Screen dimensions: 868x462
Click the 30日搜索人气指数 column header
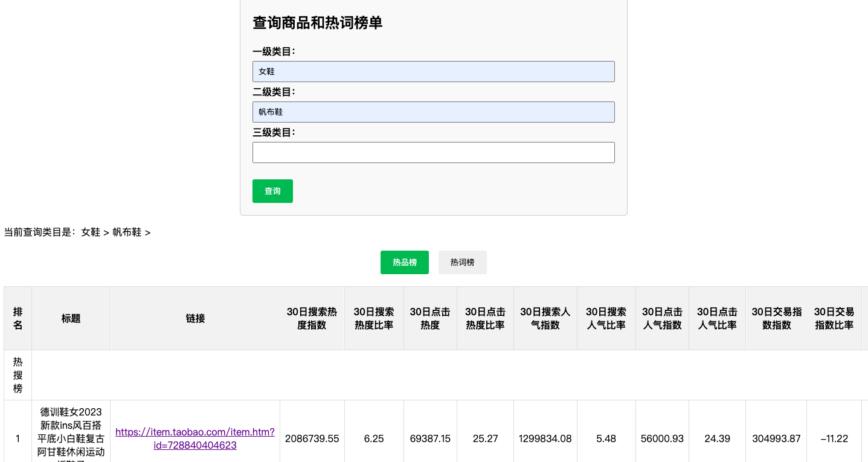coord(545,318)
